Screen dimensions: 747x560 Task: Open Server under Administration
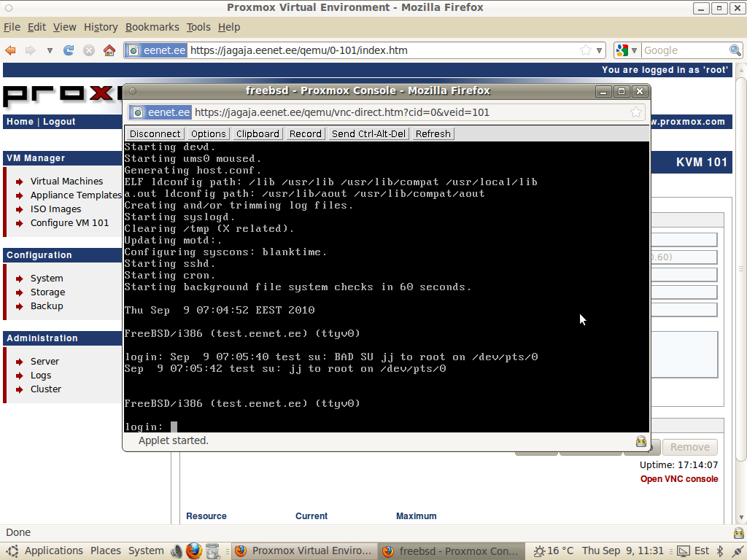[x=44, y=362]
